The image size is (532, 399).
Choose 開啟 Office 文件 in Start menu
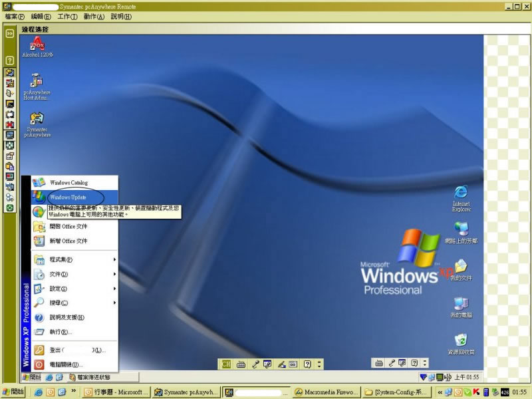click(x=74, y=226)
